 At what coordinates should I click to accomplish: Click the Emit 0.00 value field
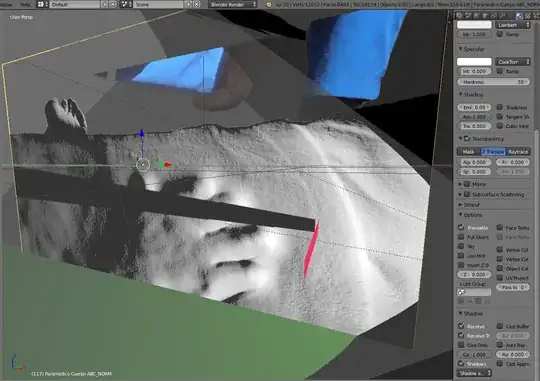[x=474, y=107]
